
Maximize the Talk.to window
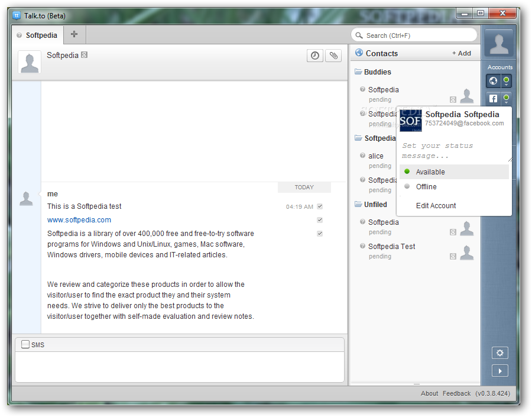(x=481, y=14)
